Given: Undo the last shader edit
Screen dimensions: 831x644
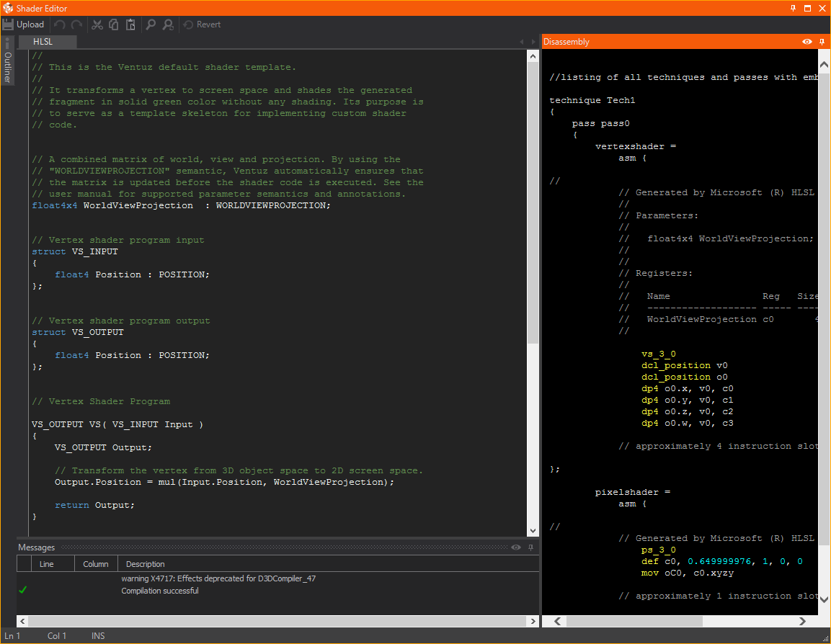Looking at the screenshot, I should pos(60,24).
